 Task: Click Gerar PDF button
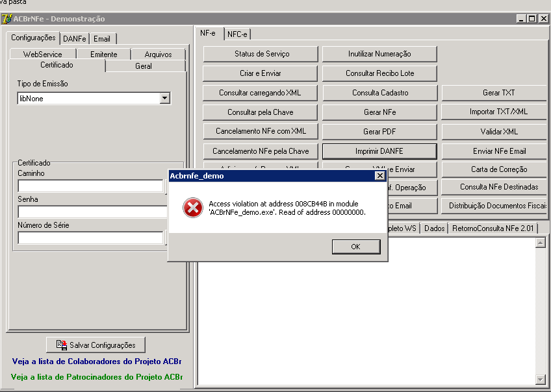[x=379, y=132]
